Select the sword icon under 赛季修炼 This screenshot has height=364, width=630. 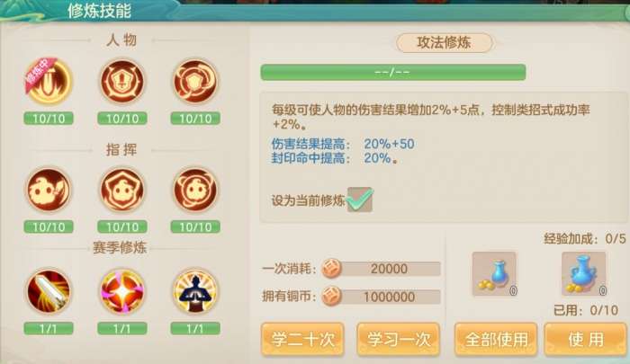coord(49,292)
